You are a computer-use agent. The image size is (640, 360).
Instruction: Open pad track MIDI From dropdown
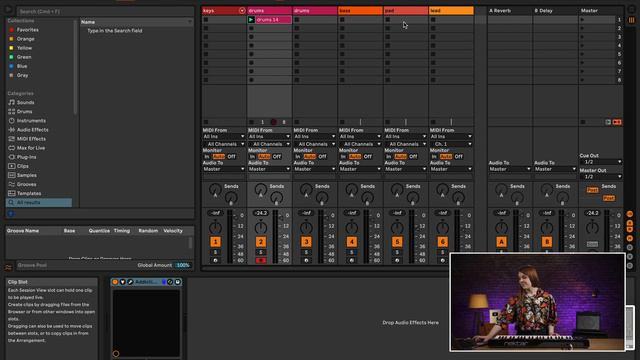(x=406, y=136)
